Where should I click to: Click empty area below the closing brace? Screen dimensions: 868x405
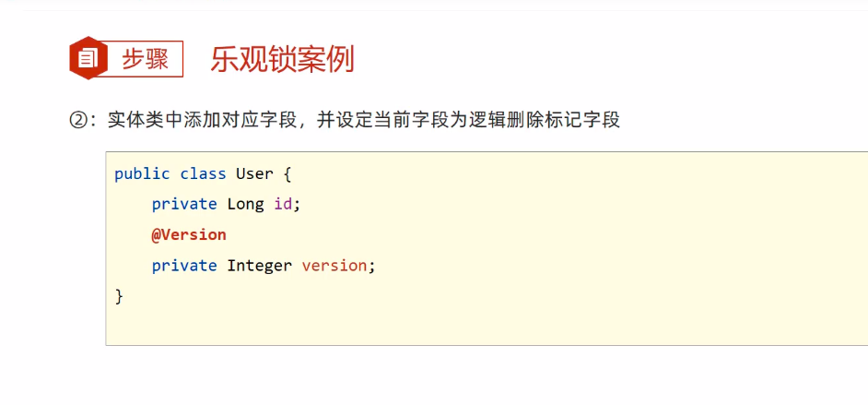pos(369,323)
